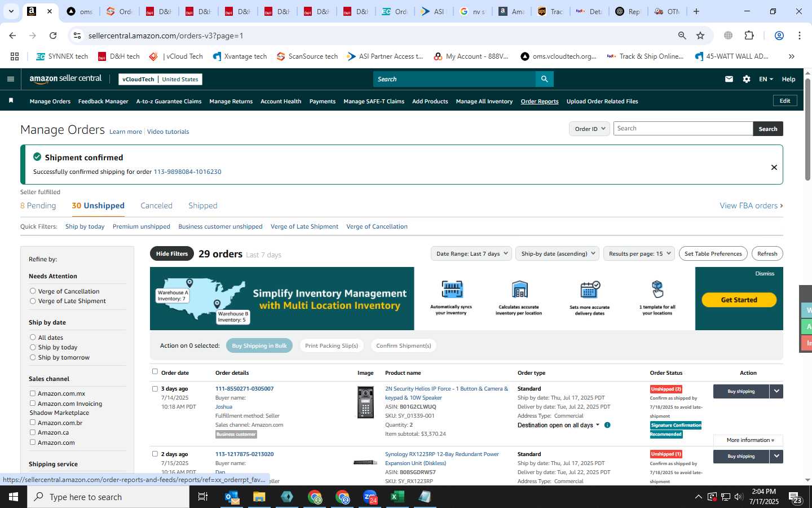Open Excel from the taskbar
This screenshot has width=812, height=508.
[398, 497]
